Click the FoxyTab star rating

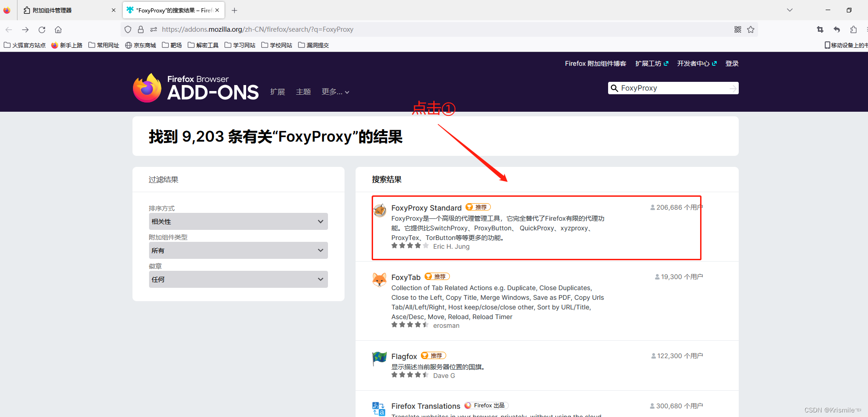point(410,325)
